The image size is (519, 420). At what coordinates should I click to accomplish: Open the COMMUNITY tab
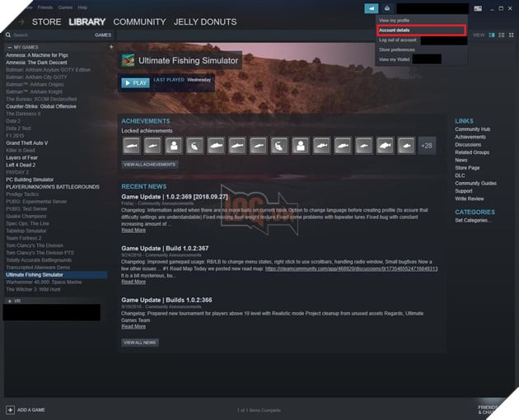[x=140, y=22]
